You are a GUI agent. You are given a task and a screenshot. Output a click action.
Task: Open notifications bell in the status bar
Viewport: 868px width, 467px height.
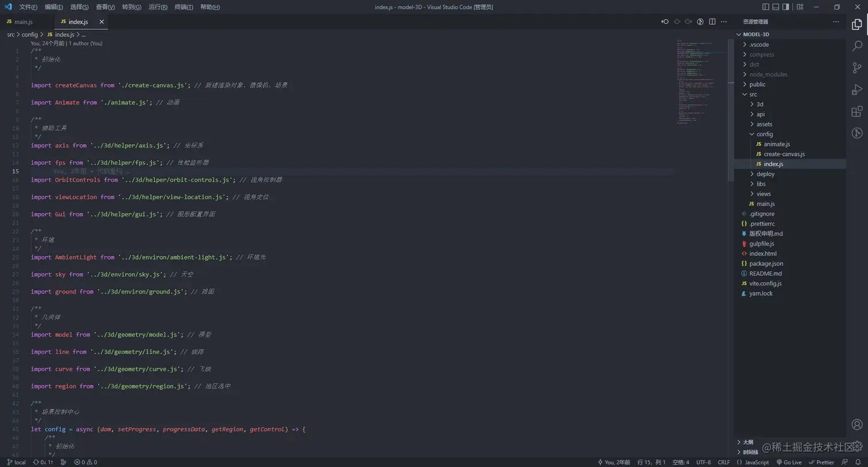[x=858, y=462]
